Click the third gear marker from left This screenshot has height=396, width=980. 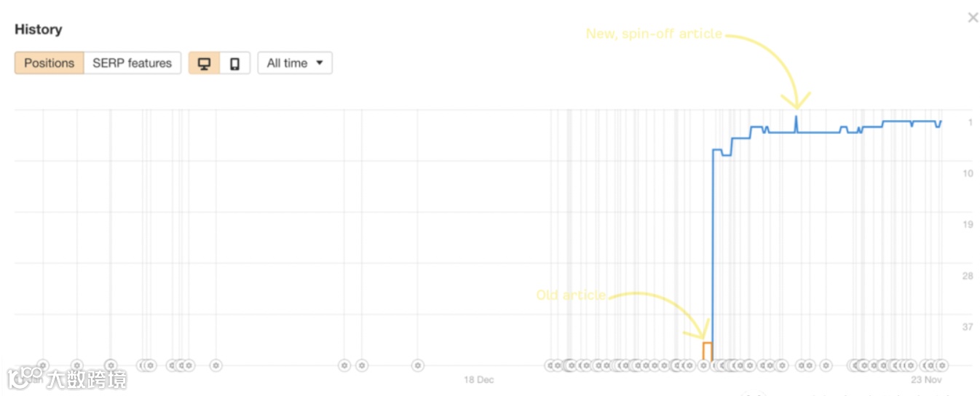pos(111,365)
